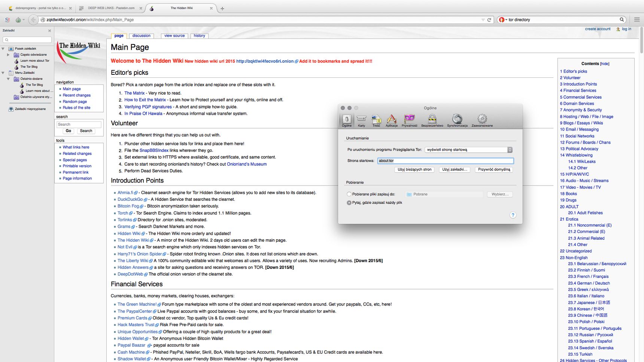Viewport: 644px width, 362px height.
Task: Click the S! NoScript toolbar icon
Action: click(7, 19)
